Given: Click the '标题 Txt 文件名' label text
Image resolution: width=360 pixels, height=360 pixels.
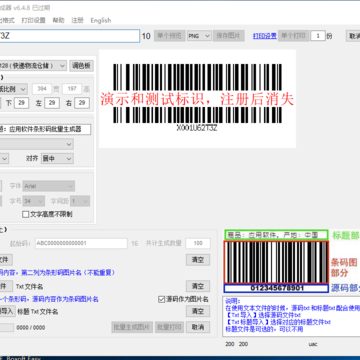Looking at the screenshot, I should [37, 311].
